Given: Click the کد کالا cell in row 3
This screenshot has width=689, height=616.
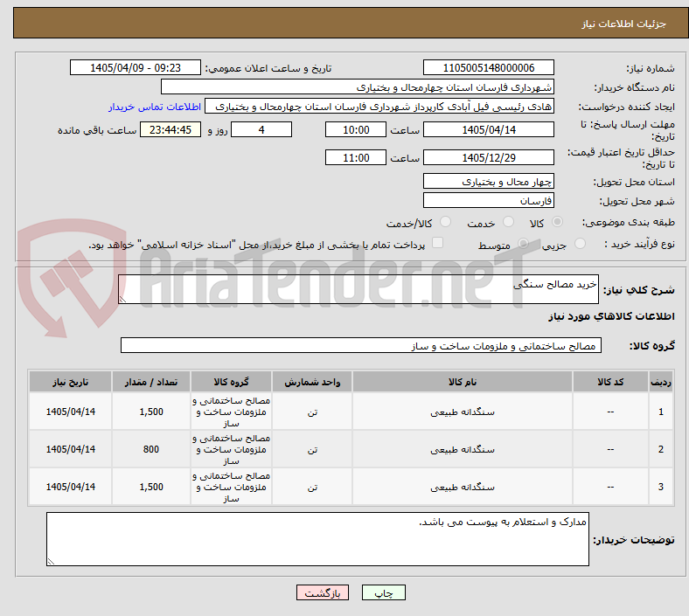Looking at the screenshot, I should click(x=610, y=487).
